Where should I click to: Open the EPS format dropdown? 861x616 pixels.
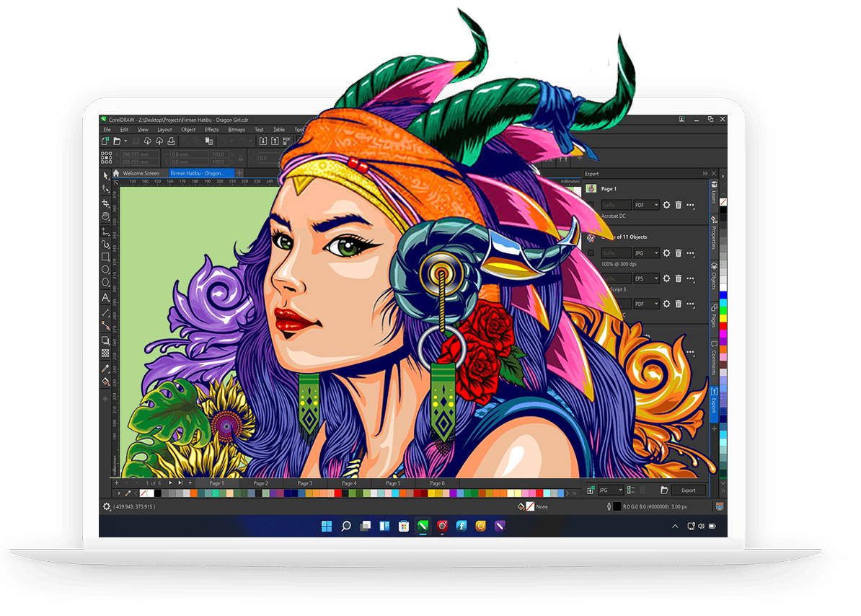pyautogui.click(x=646, y=278)
